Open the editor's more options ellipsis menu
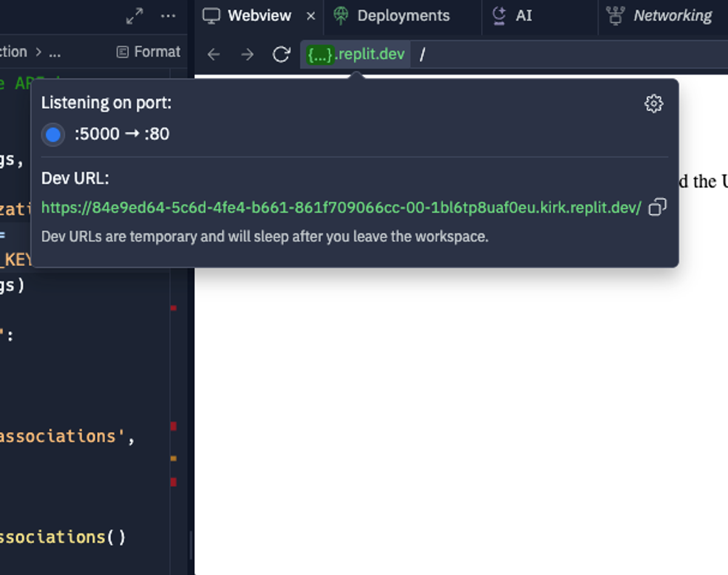 point(168,17)
